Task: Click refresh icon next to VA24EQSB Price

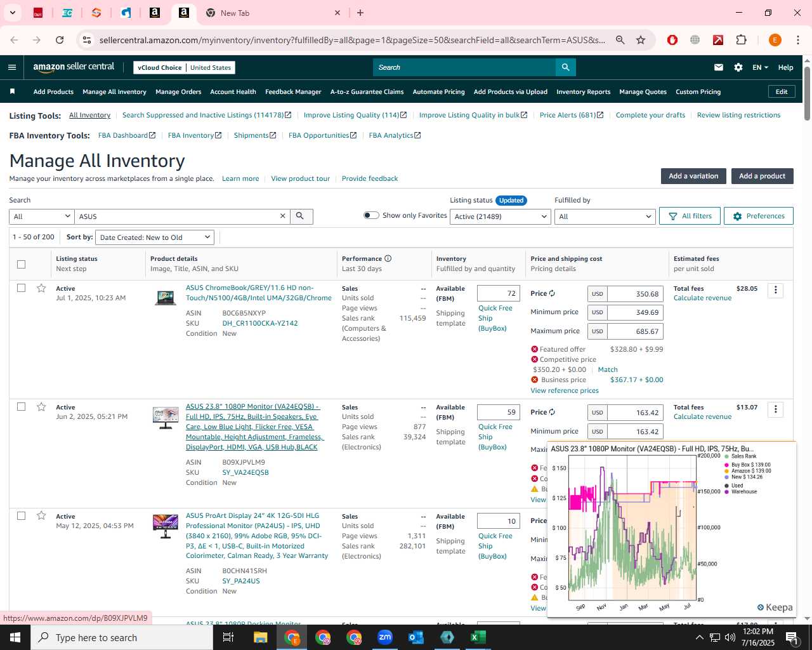Action: coord(552,412)
